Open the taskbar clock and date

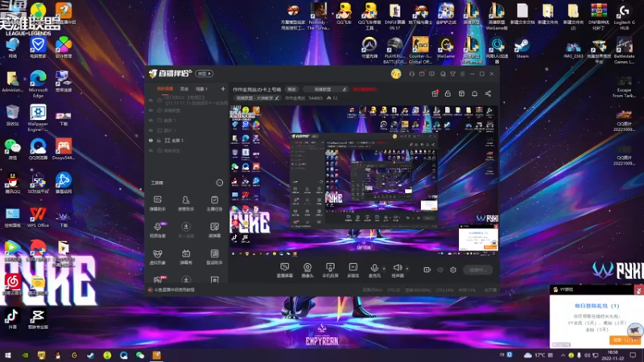pyautogui.click(x=613, y=356)
